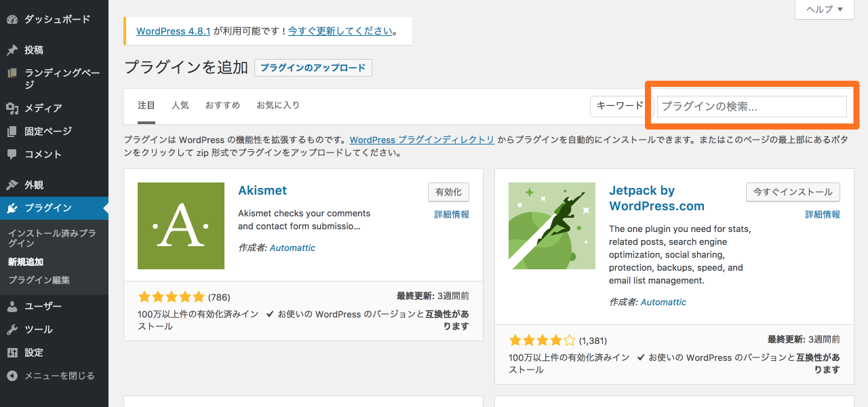Click the Akismet five-star rating
Screen dimensions: 868x407
pos(171,297)
